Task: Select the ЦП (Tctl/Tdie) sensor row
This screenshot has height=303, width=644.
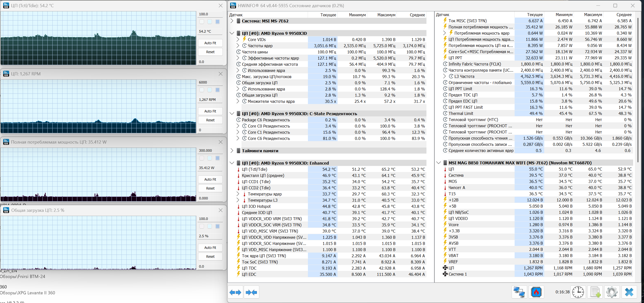Action: point(255,169)
